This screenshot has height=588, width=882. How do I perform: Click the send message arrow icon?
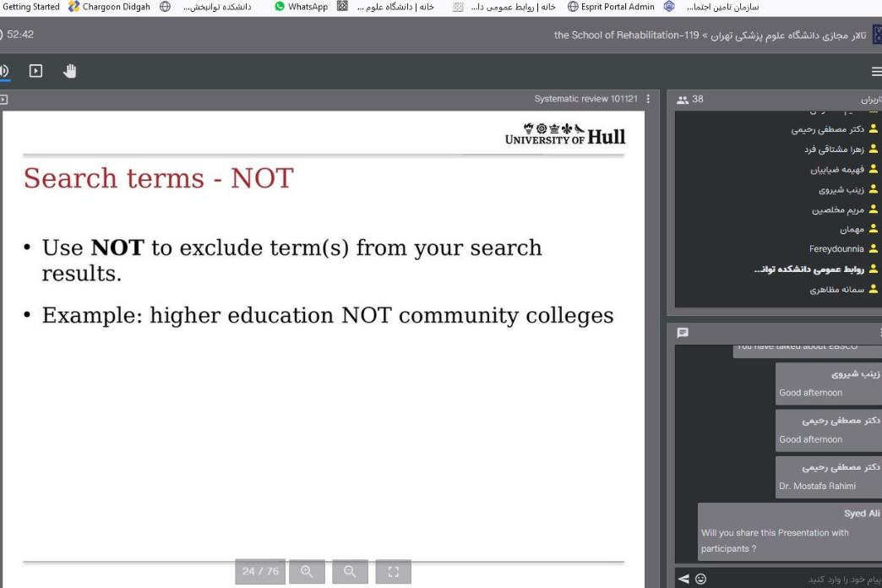(x=684, y=578)
